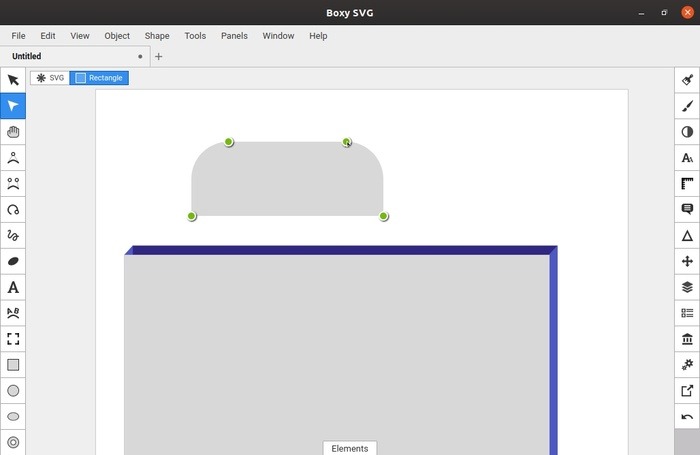This screenshot has width=700, height=455.
Task: Select the Text tool
Action: (x=13, y=287)
